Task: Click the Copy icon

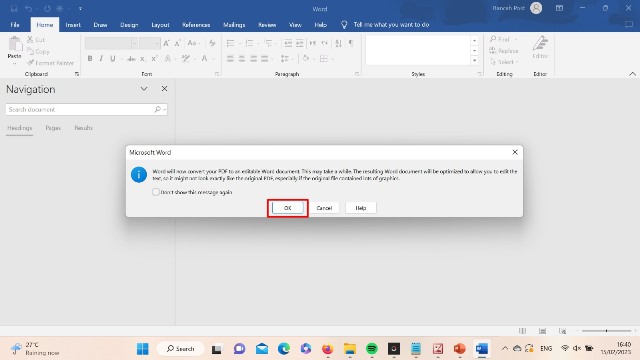Action: [x=30, y=51]
